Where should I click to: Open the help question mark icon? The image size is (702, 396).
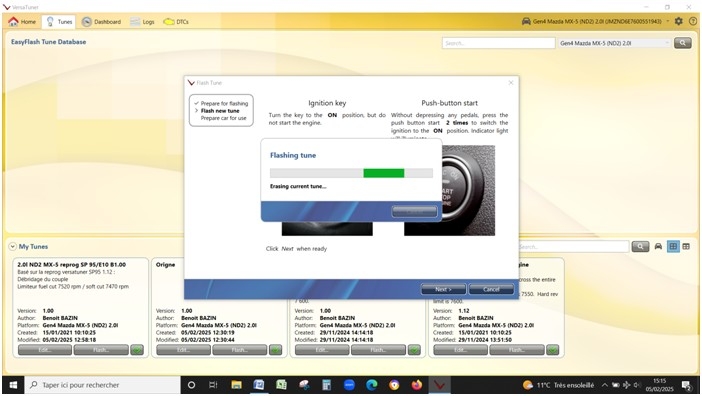tap(693, 21)
